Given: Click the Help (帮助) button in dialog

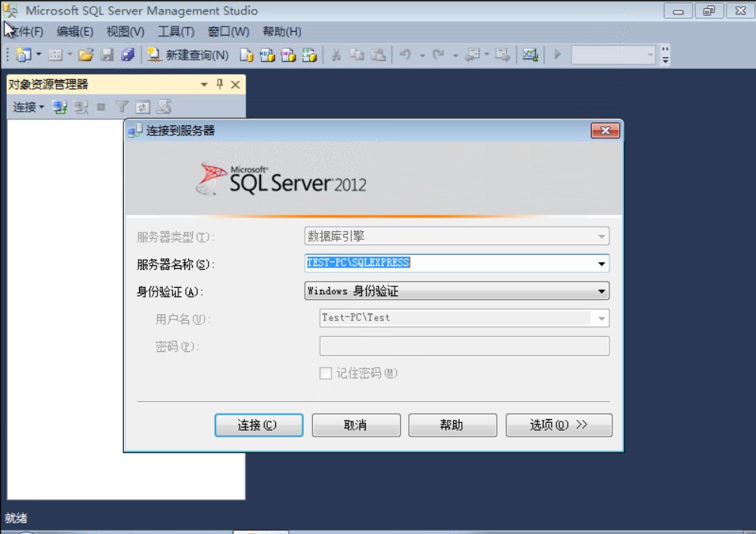Looking at the screenshot, I should pos(452,425).
